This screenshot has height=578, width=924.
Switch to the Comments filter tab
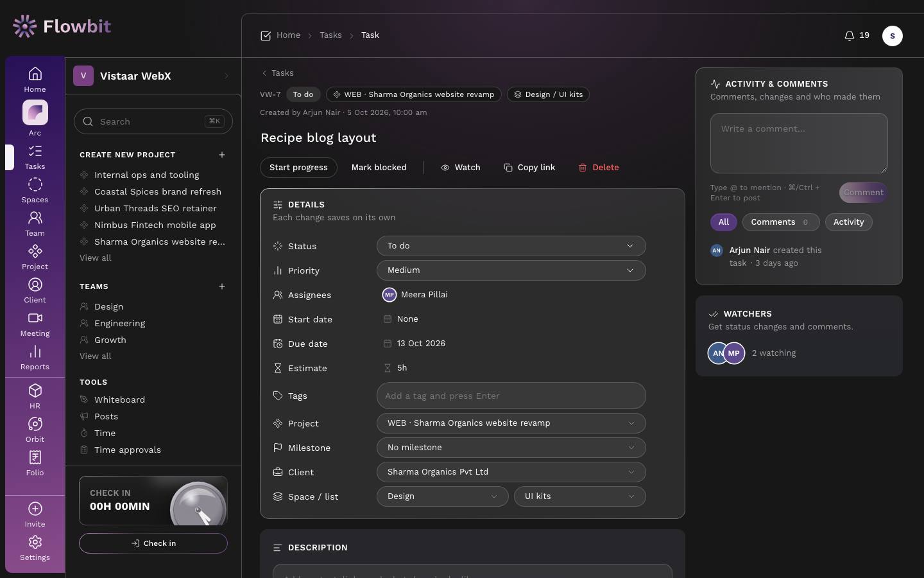click(x=781, y=222)
